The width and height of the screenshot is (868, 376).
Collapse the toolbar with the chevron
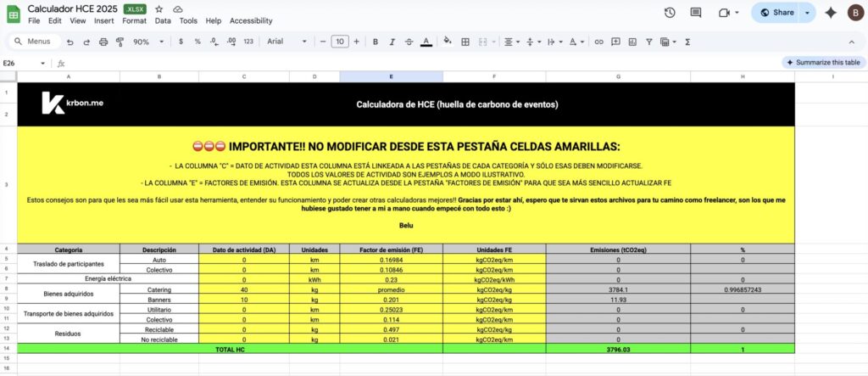851,42
